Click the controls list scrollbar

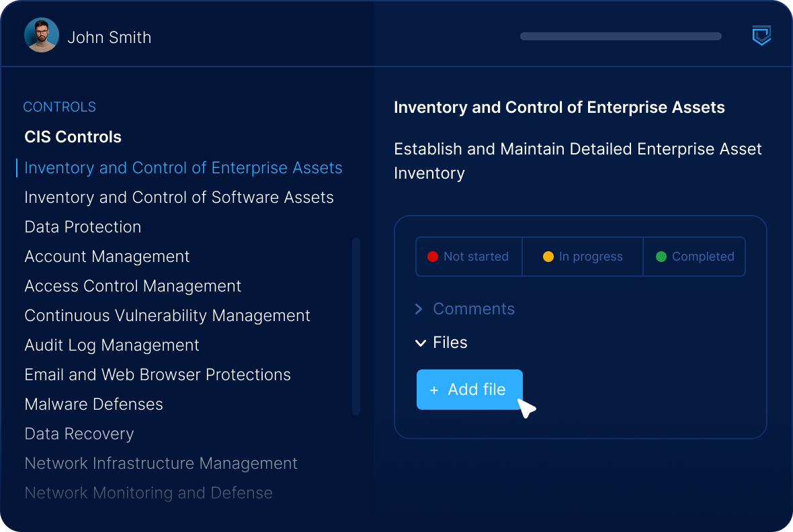point(356,326)
